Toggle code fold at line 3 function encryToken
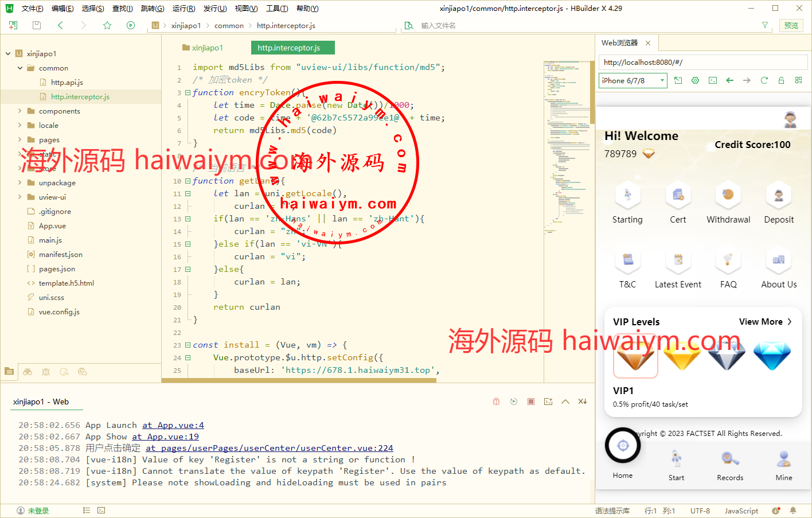Image resolution: width=812 pixels, height=518 pixels. pos(188,92)
